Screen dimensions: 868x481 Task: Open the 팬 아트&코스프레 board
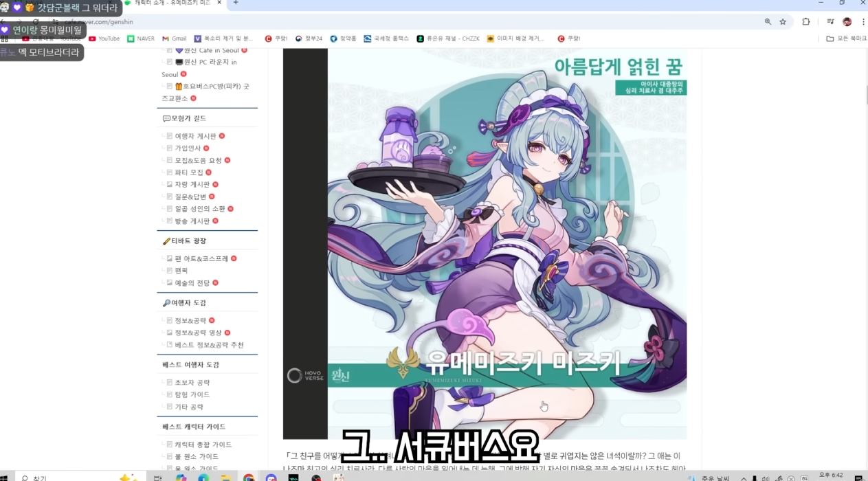pos(201,258)
